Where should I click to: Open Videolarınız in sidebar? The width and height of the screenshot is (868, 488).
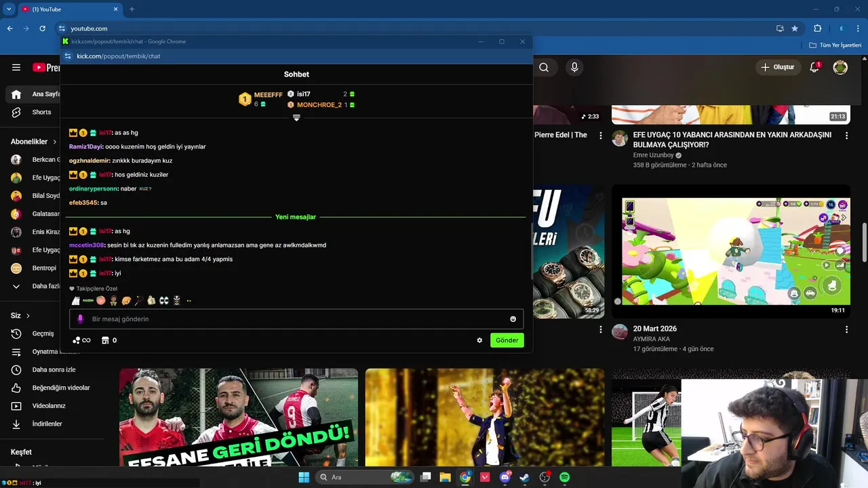[39, 405]
